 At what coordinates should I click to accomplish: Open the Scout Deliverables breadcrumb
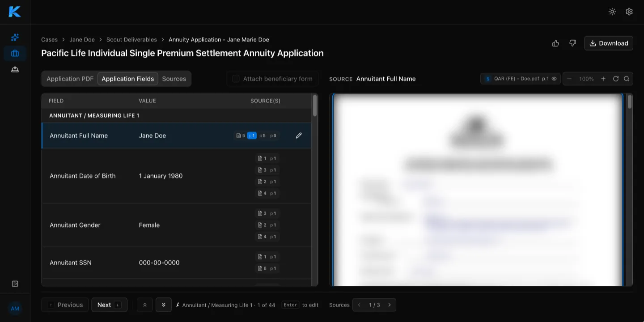pos(131,39)
